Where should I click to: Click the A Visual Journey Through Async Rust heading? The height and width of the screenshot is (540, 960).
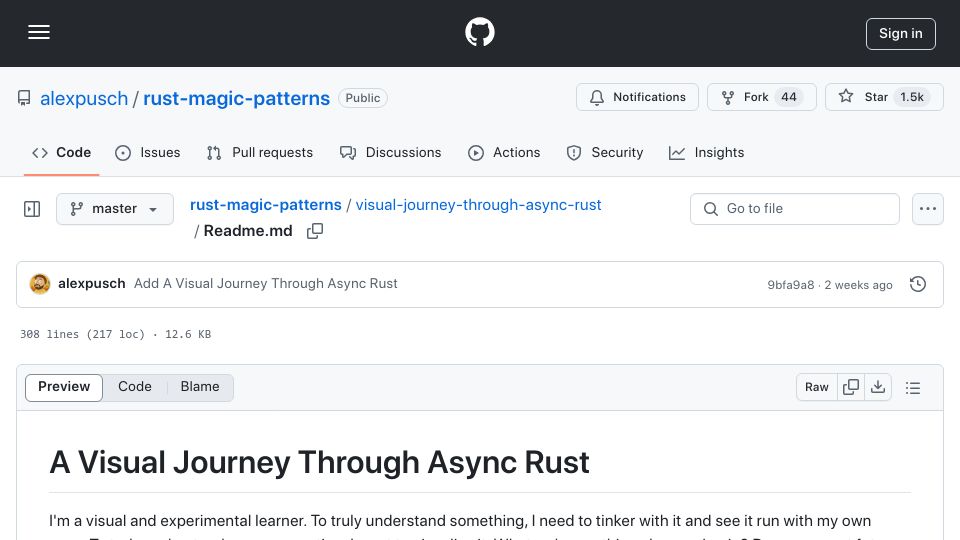(x=319, y=462)
